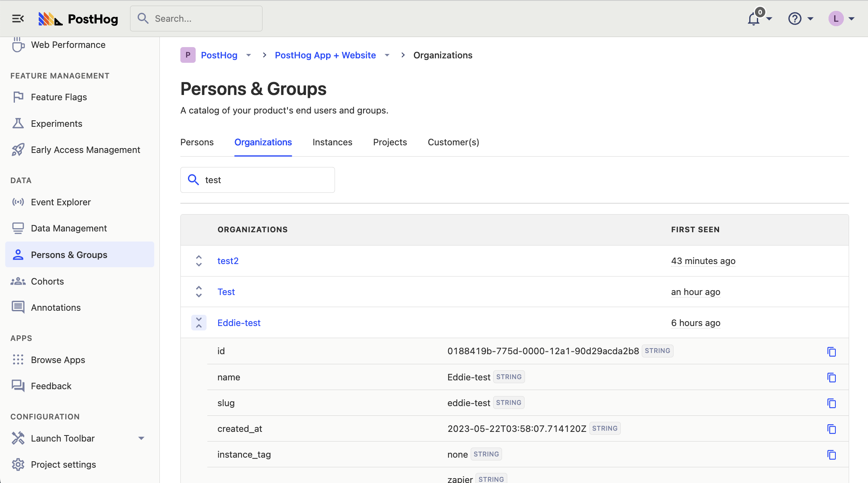The height and width of the screenshot is (483, 868).
Task: Select Experiments in the sidebar
Action: [56, 123]
